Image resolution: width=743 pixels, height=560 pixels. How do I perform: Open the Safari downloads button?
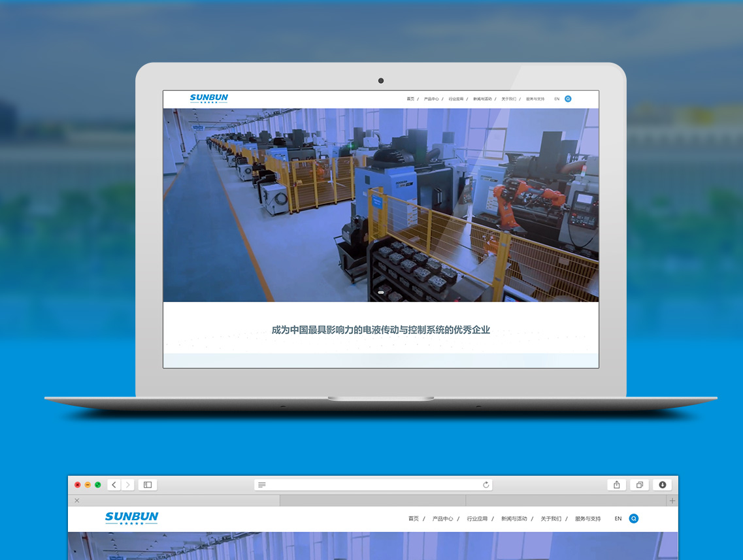click(x=662, y=485)
